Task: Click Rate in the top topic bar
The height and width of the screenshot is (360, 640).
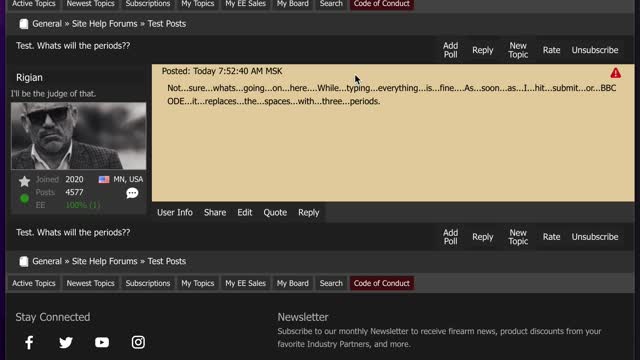Action: point(551,50)
